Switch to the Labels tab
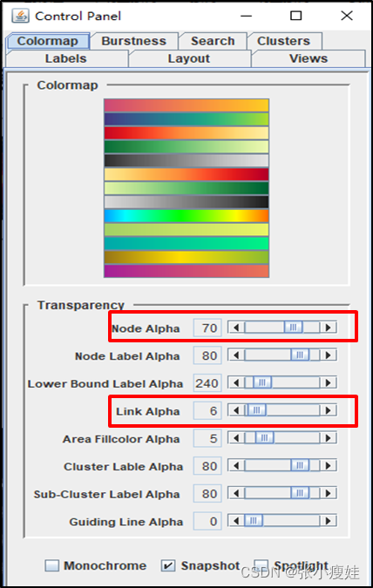The width and height of the screenshot is (373, 588). 66,59
